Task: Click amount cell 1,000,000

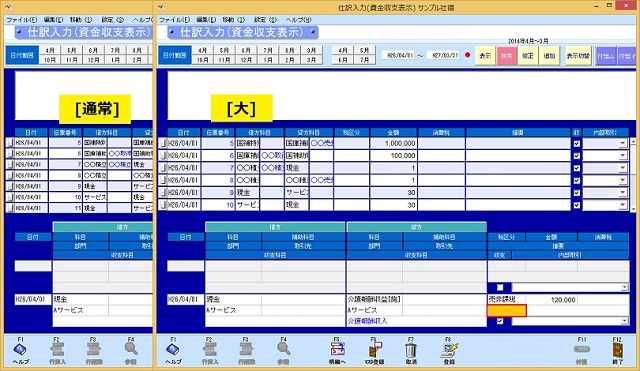Action: [393, 143]
